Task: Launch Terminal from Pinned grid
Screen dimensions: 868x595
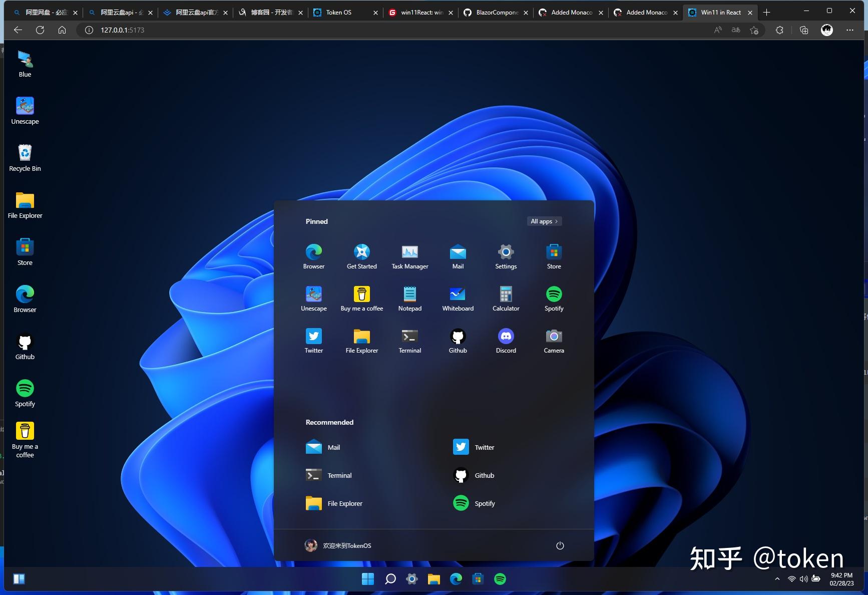Action: (x=410, y=341)
